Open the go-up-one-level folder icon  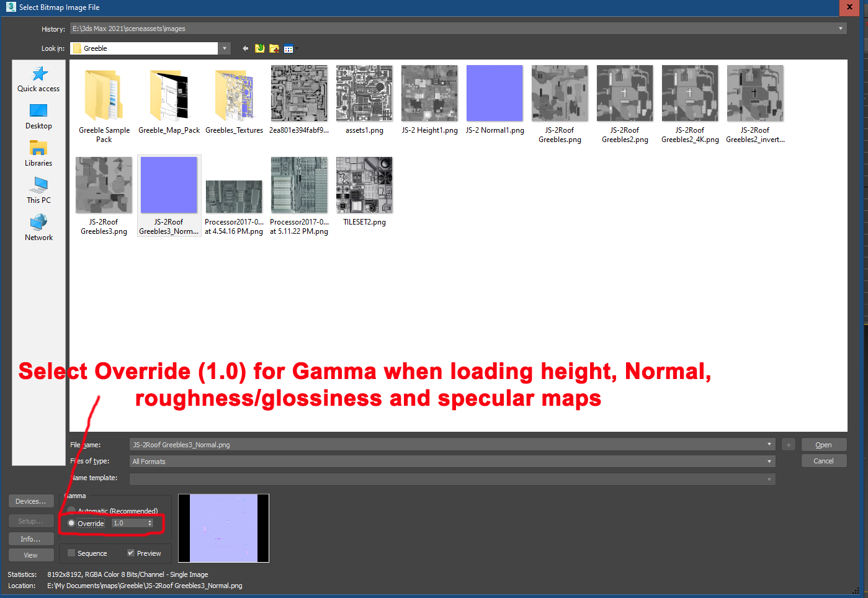pyautogui.click(x=259, y=48)
